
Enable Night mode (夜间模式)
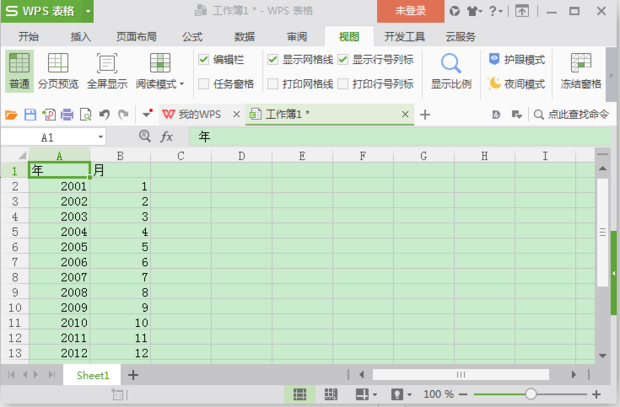[x=516, y=83]
